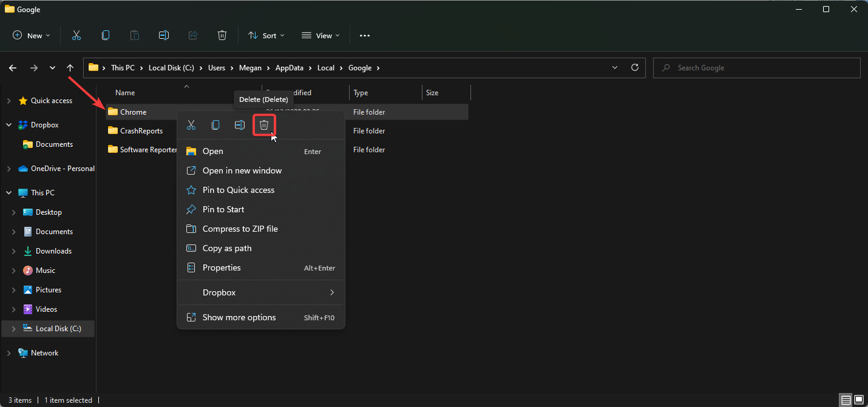Select Videos in the navigation pane
This screenshot has height=407, width=868.
click(46, 309)
